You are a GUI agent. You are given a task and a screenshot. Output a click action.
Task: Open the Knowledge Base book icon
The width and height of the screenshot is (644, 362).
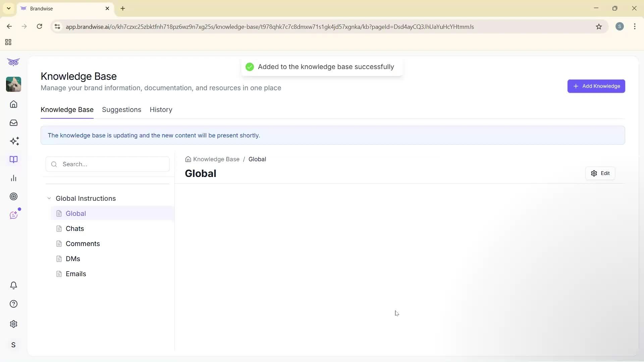13,160
